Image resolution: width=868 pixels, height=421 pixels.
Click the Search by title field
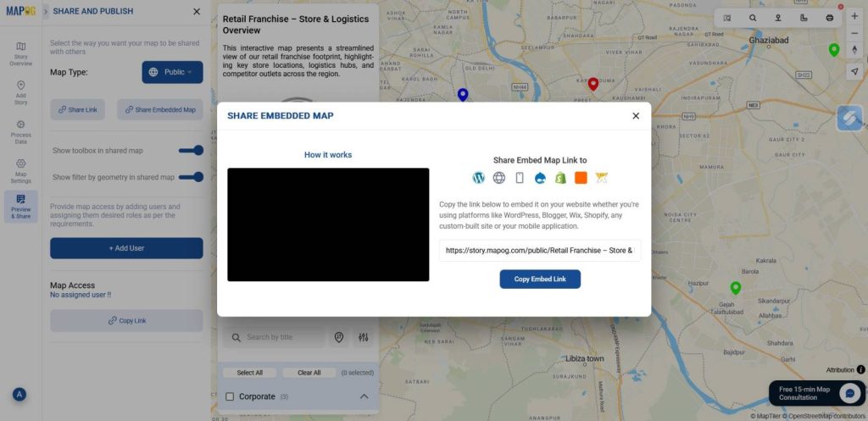(x=274, y=337)
